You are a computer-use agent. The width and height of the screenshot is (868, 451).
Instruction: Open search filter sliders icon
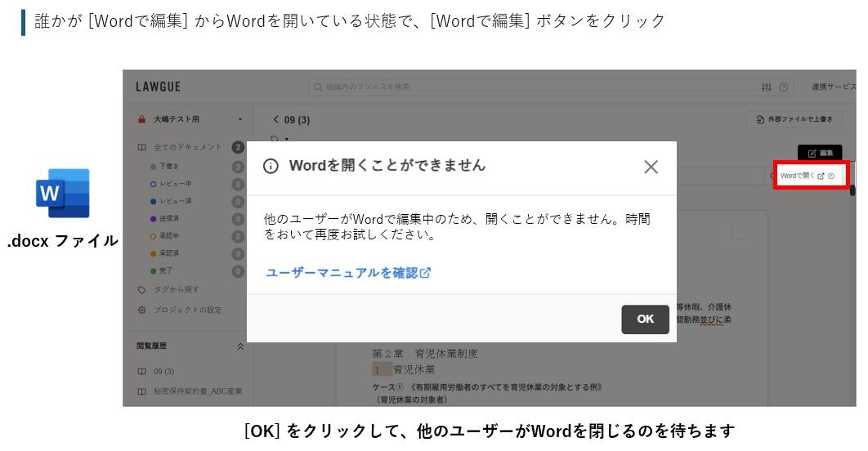pyautogui.click(x=766, y=87)
